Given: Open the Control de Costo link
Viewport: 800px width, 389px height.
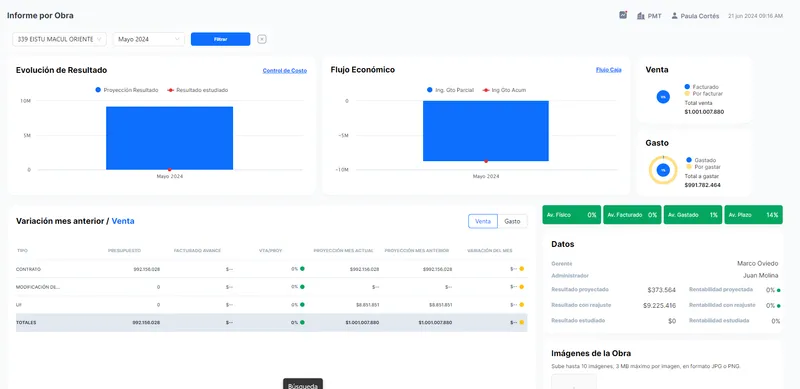Looking at the screenshot, I should coord(285,70).
